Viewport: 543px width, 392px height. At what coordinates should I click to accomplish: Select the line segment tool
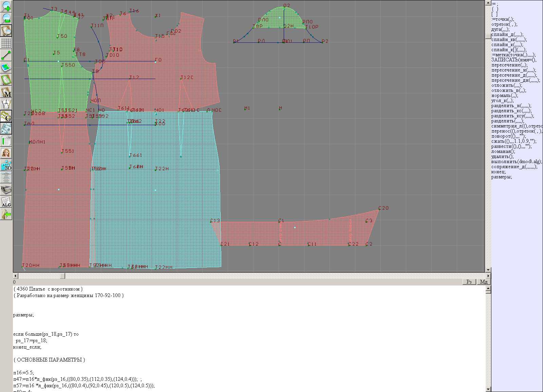point(6,55)
